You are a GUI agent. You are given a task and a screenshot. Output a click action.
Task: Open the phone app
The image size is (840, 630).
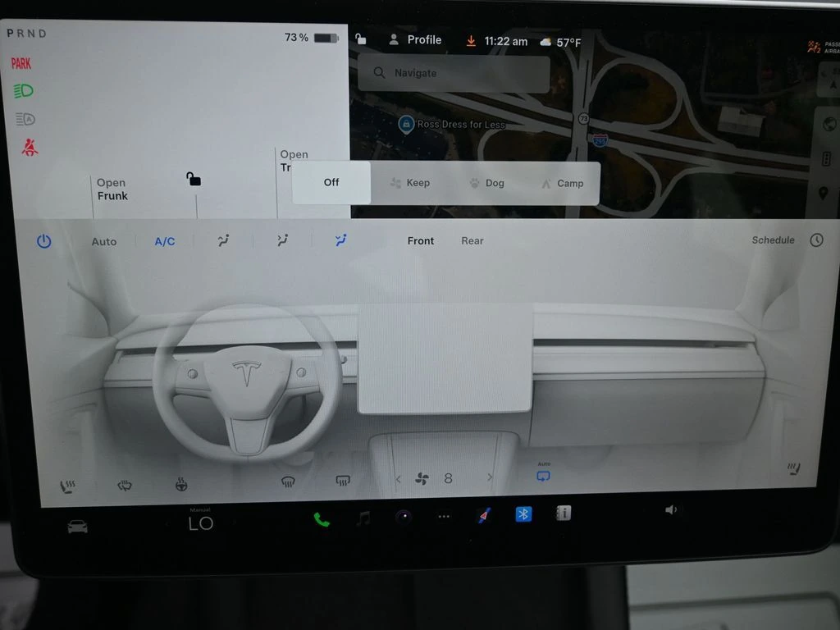322,518
